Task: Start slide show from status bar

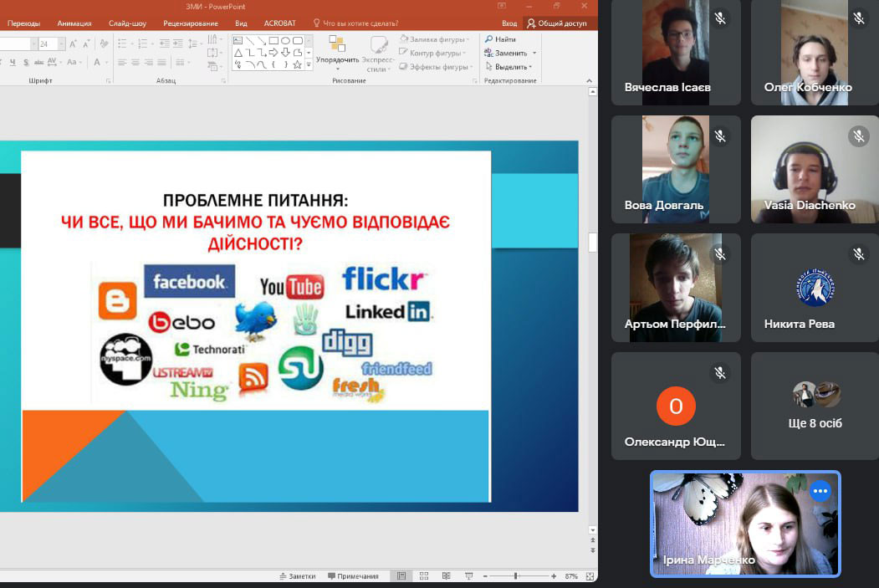Action: pos(468,575)
